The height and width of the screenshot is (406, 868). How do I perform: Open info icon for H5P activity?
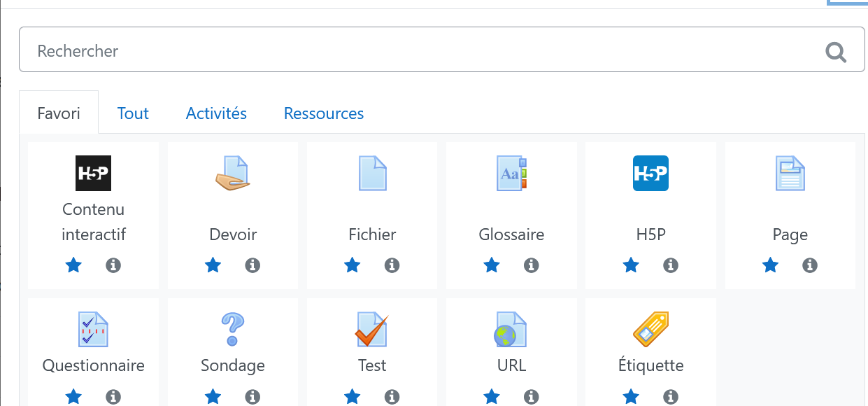tap(671, 265)
